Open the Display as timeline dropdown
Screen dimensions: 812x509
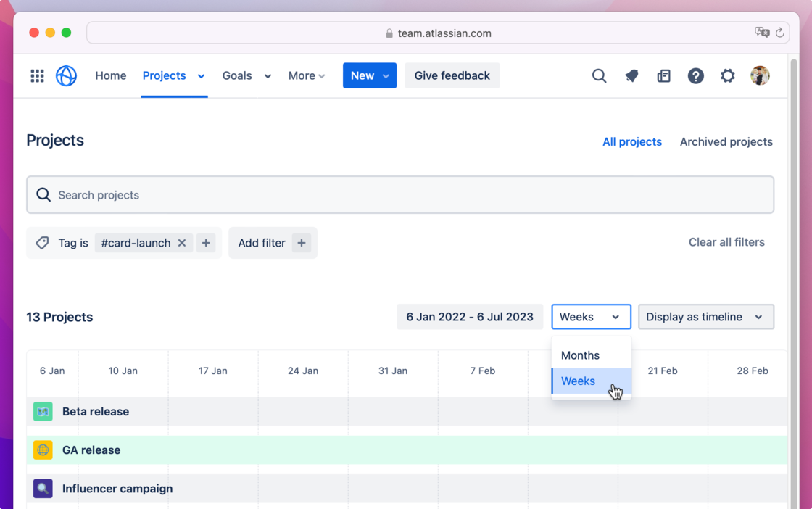click(x=705, y=316)
